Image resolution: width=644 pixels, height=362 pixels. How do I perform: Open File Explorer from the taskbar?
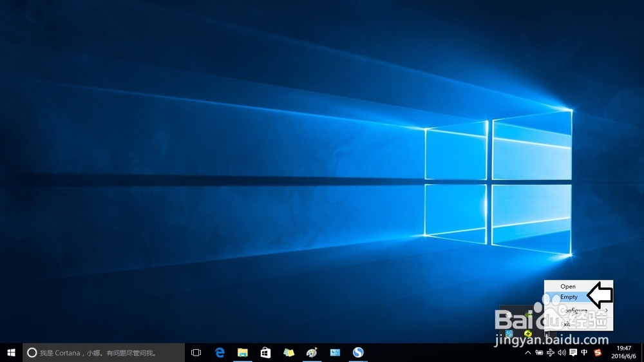243,352
